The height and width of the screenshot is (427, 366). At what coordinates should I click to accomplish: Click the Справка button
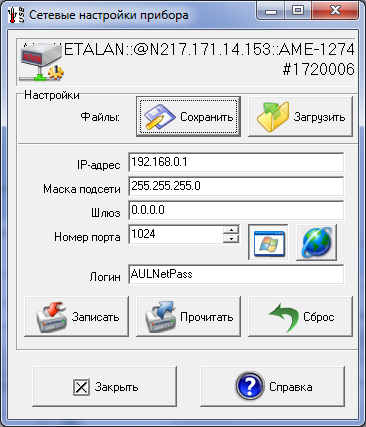[273, 387]
